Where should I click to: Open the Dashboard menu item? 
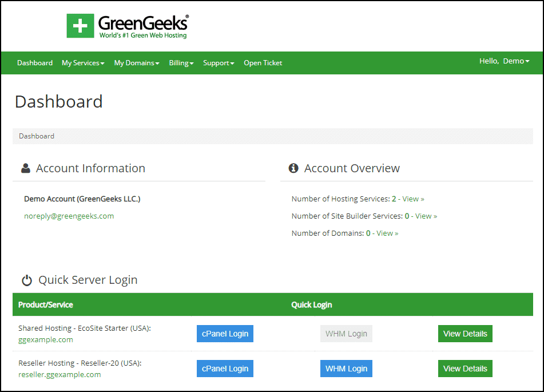click(x=35, y=63)
